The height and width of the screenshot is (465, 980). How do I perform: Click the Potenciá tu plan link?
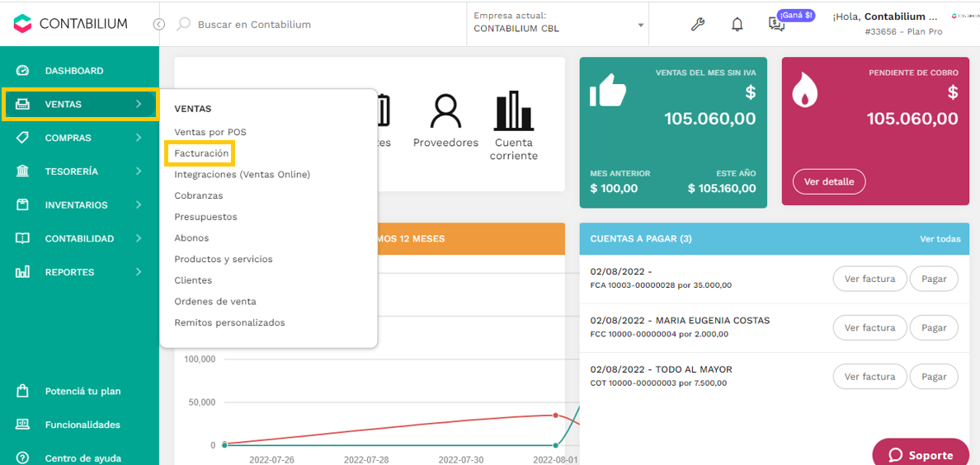[x=83, y=392]
